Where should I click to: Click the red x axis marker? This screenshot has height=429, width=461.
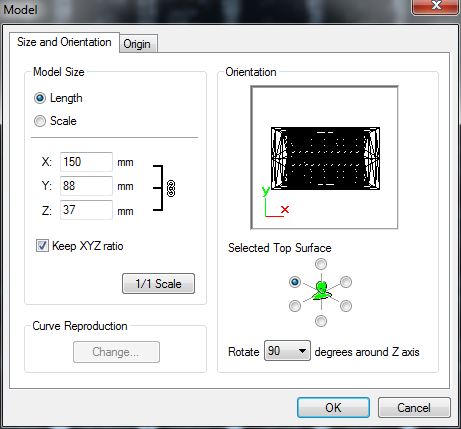click(x=285, y=210)
